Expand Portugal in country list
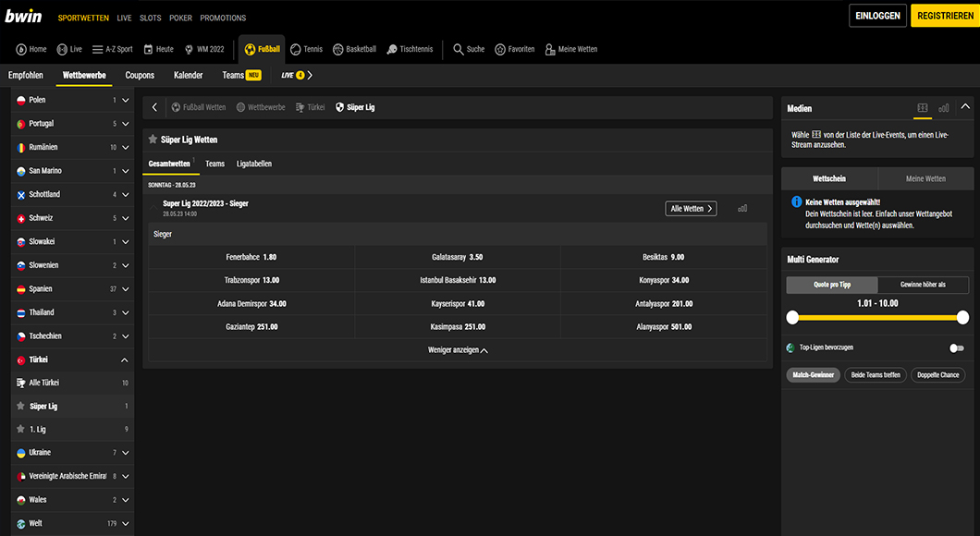Image resolution: width=980 pixels, height=536 pixels. [126, 124]
